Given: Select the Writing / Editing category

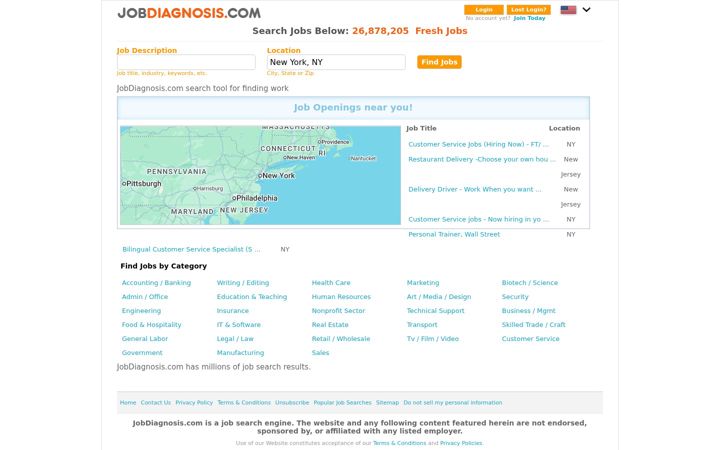Looking at the screenshot, I should pos(243,283).
